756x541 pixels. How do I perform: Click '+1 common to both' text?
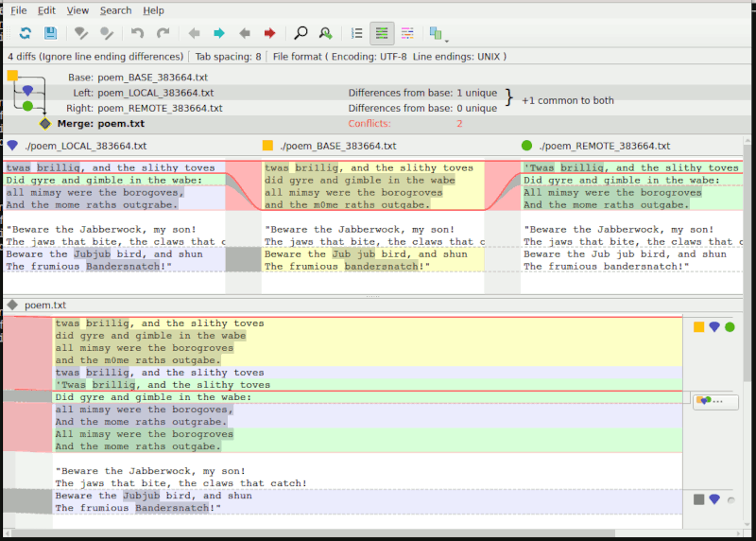click(x=568, y=100)
